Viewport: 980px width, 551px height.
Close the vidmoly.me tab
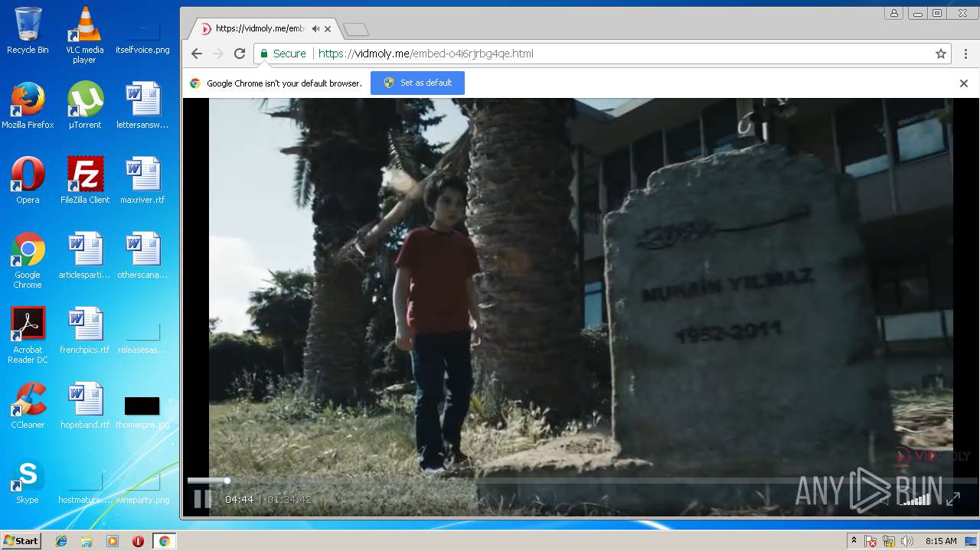point(328,29)
